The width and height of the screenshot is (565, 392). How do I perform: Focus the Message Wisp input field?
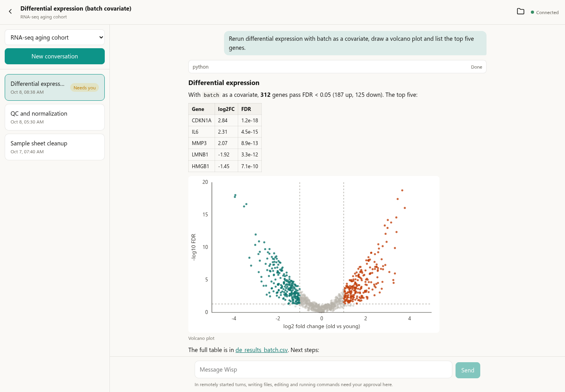(323, 370)
